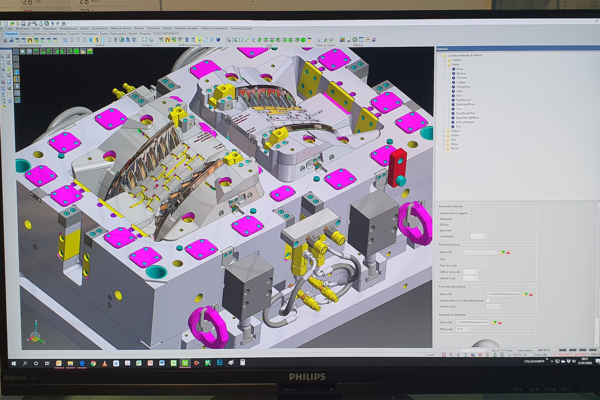The width and height of the screenshot is (600, 400).
Task: Open the Wireframe menu in the menu bar
Action: [22, 28]
